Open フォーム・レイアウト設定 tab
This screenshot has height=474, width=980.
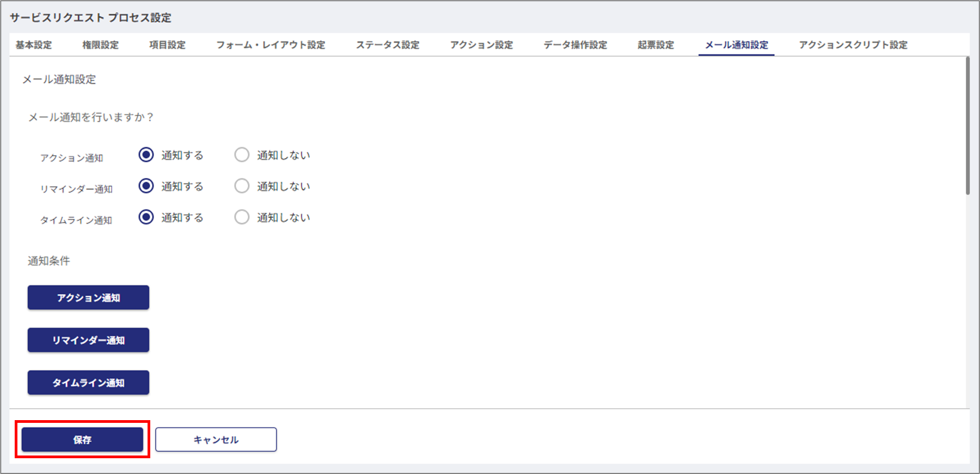(x=271, y=45)
